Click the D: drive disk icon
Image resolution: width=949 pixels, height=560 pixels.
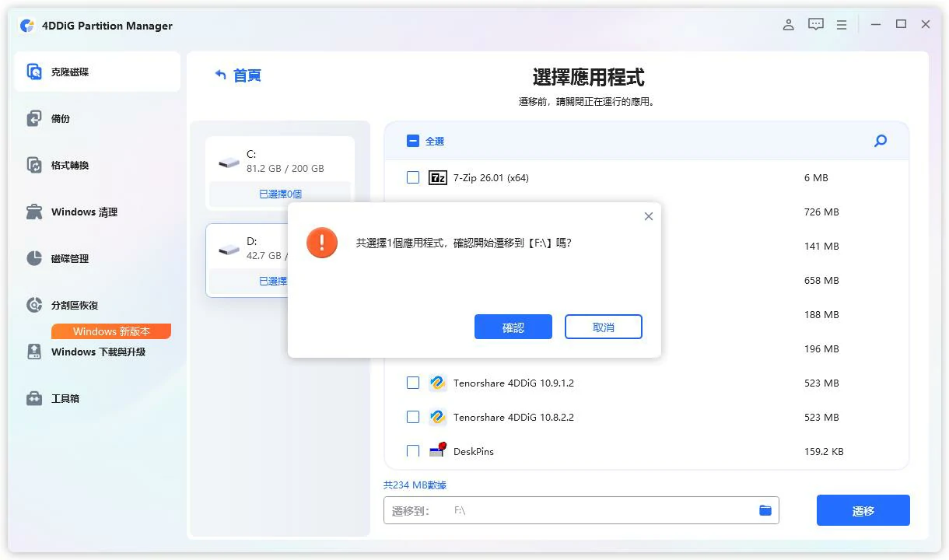coord(229,249)
